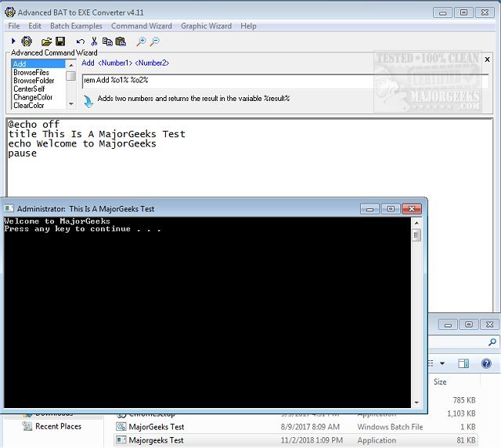Click the command list scroll down arrow
501x448 pixels.
click(71, 104)
